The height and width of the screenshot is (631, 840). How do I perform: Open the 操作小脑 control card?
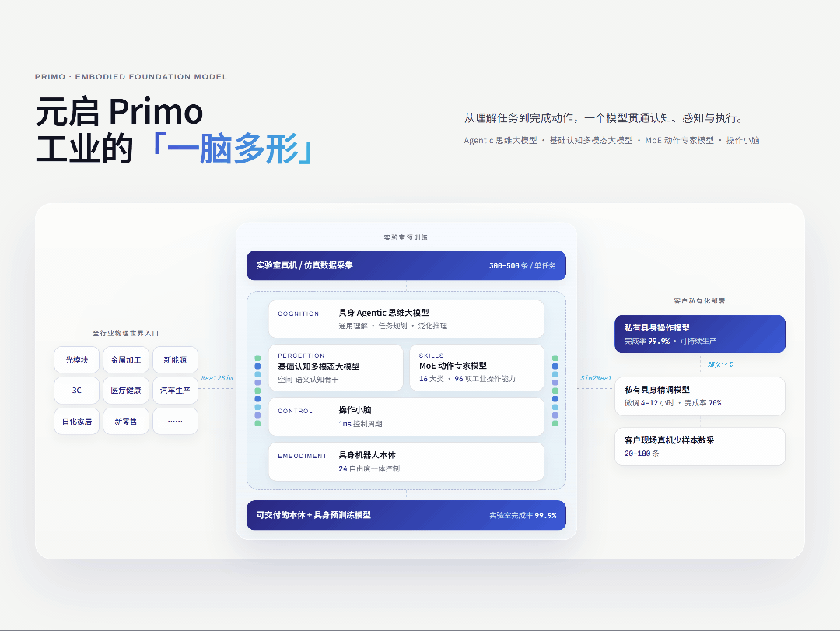tap(406, 416)
